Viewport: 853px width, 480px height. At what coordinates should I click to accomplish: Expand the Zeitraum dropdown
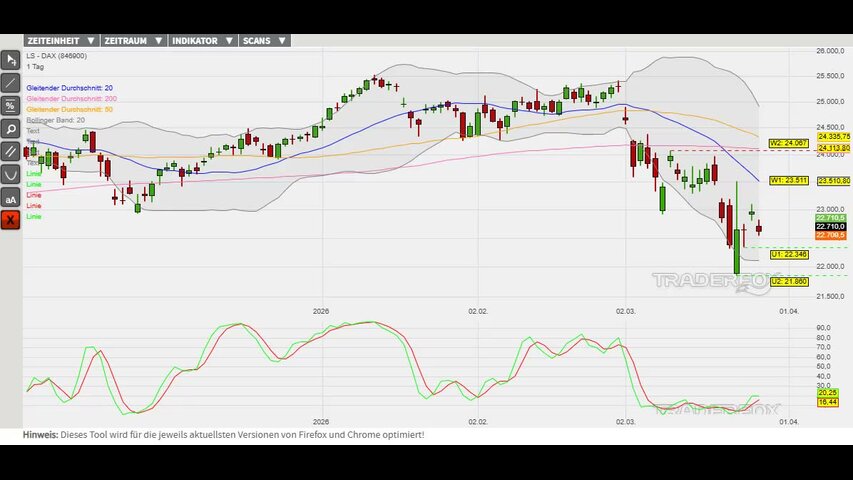point(132,41)
